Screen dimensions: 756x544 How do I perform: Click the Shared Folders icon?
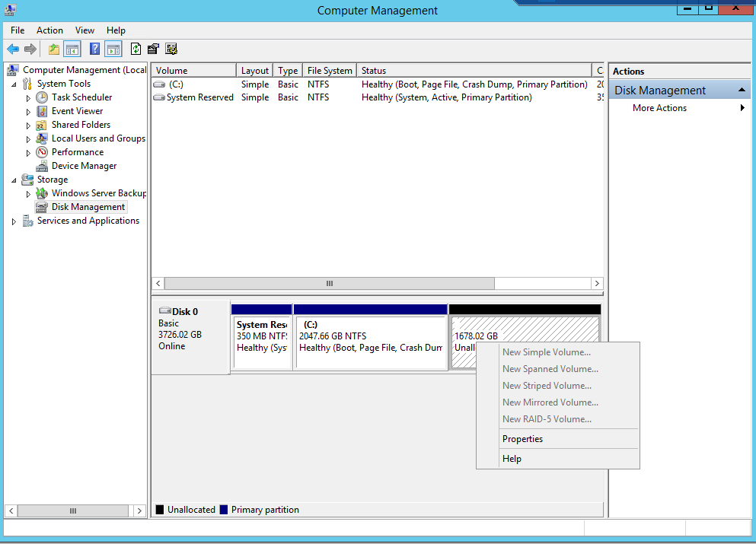coord(43,126)
